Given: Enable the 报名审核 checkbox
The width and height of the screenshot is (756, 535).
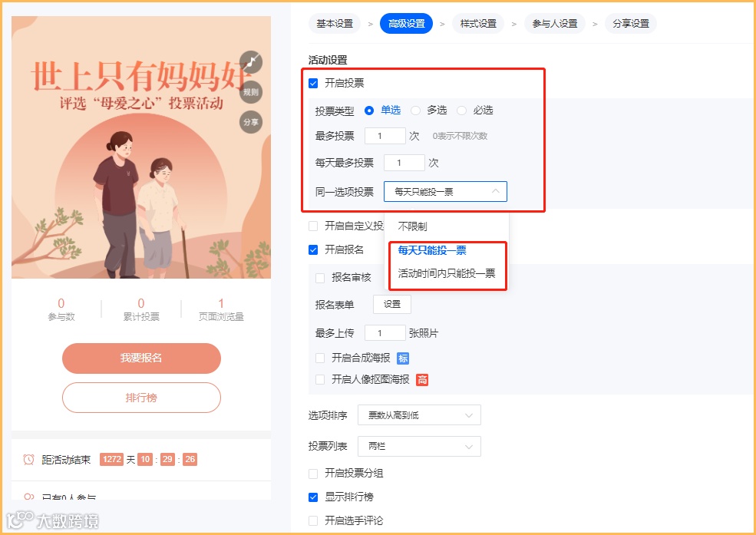Looking at the screenshot, I should coord(320,278).
